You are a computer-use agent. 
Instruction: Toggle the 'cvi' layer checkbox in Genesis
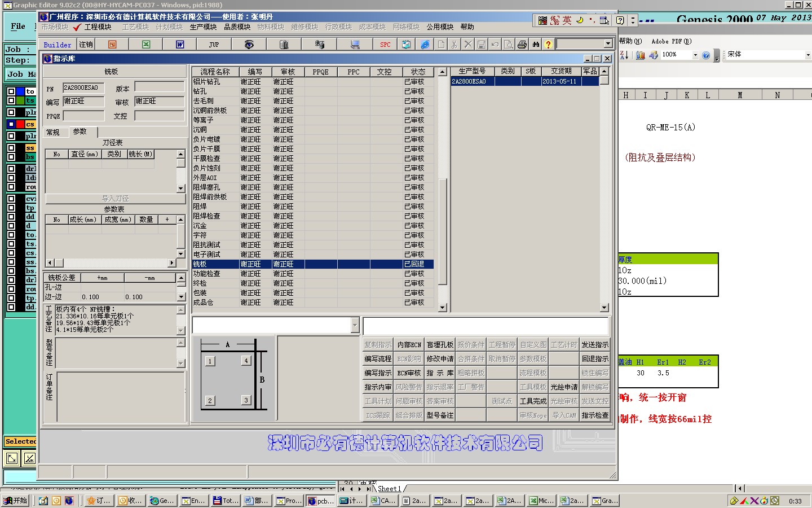pyautogui.click(x=11, y=199)
